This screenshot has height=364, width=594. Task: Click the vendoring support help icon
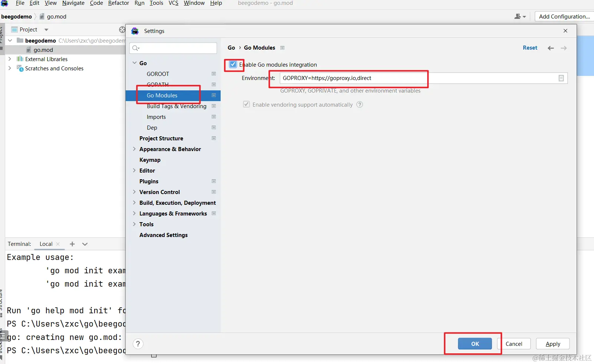tap(360, 104)
